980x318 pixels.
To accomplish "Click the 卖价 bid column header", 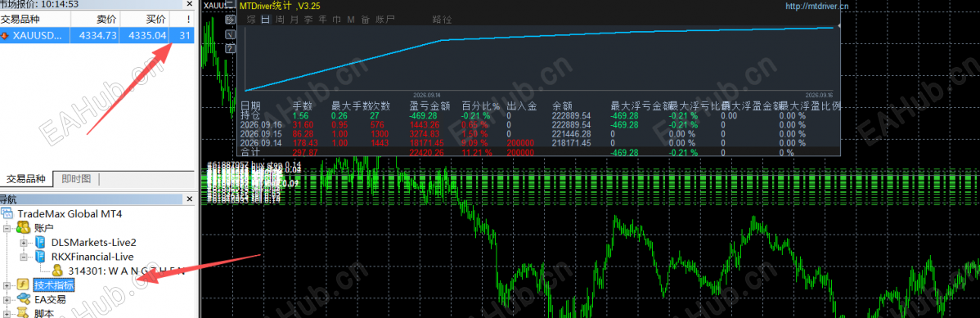I will pos(95,20).
